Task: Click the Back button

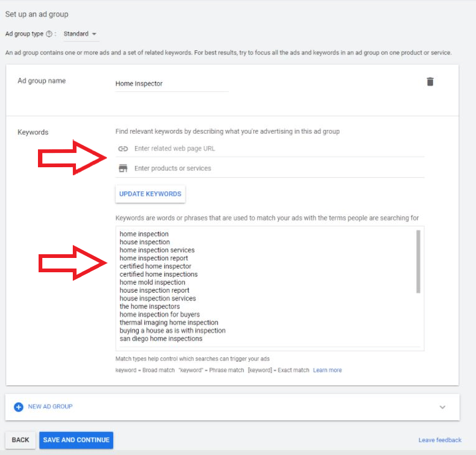Action: [21, 440]
